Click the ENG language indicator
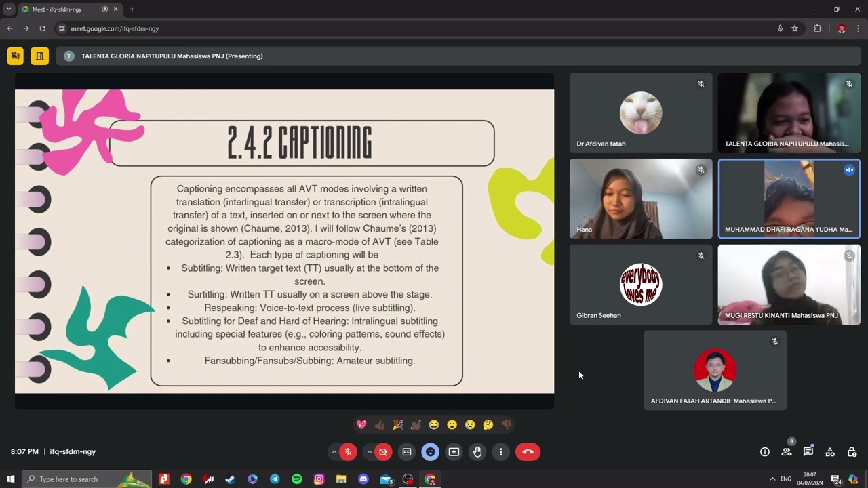The width and height of the screenshot is (868, 488). 786,479
